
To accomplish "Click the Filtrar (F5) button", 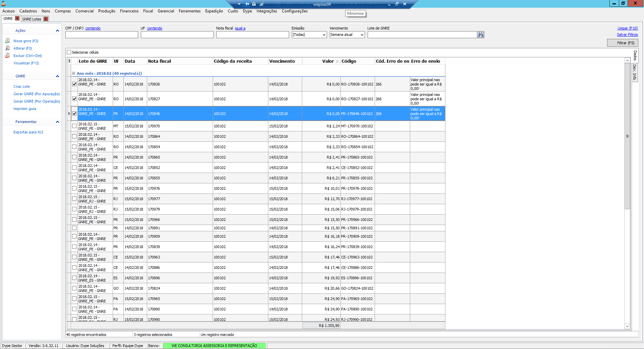I will (x=623, y=43).
